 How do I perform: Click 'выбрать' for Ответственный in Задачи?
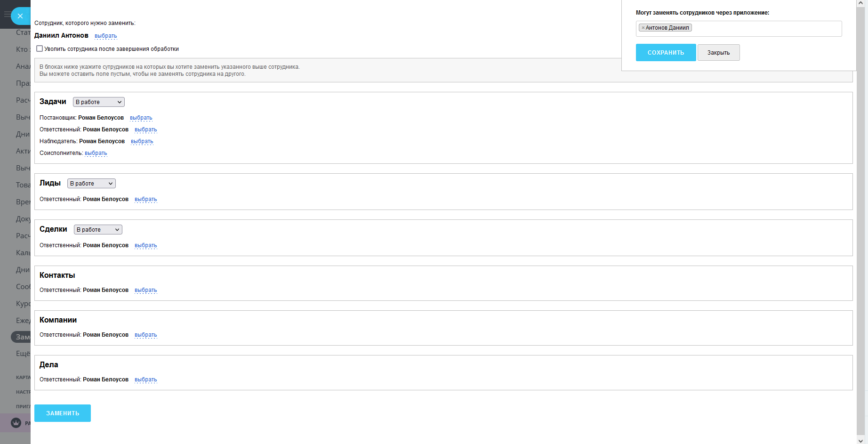tap(146, 129)
